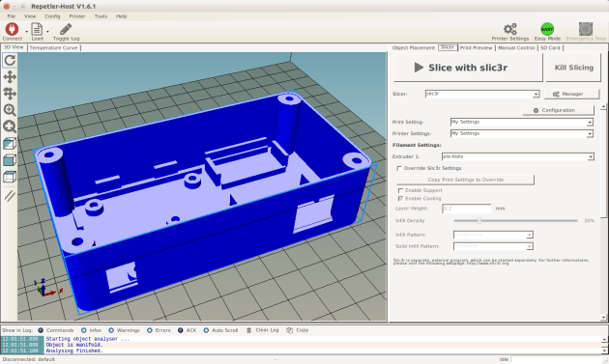The width and height of the screenshot is (609, 364).
Task: Click the gear on Configuration button
Action: pos(536,111)
